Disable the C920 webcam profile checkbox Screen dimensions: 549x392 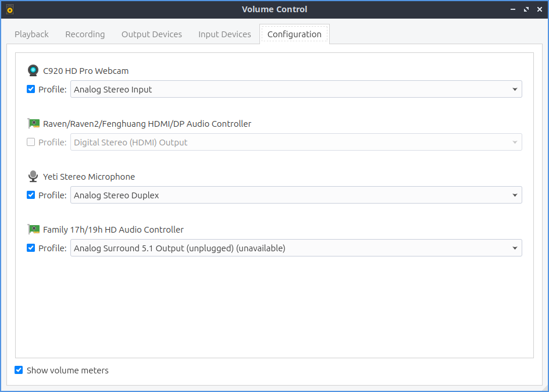point(31,90)
